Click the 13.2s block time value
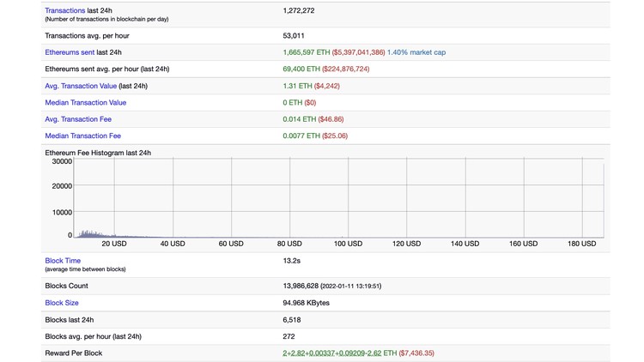The image size is (644, 362). coord(291,260)
